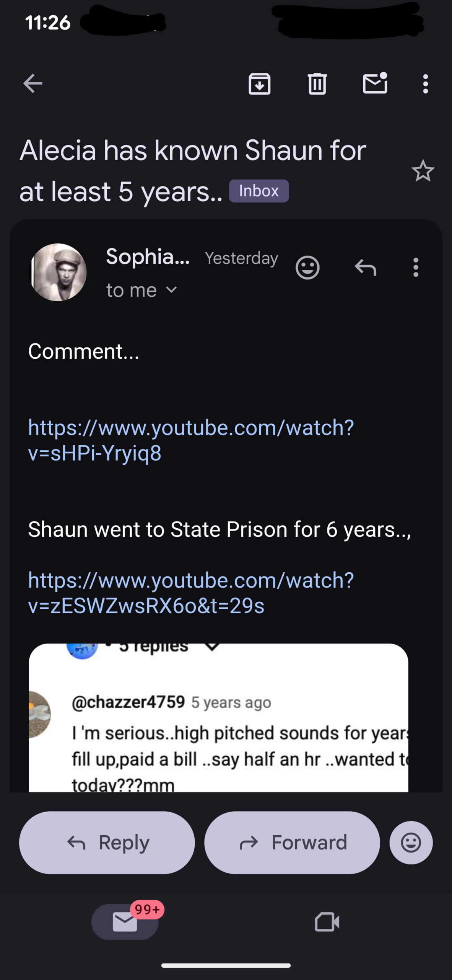Tap the Inbox label chip
The height and width of the screenshot is (980, 452).
click(x=259, y=191)
